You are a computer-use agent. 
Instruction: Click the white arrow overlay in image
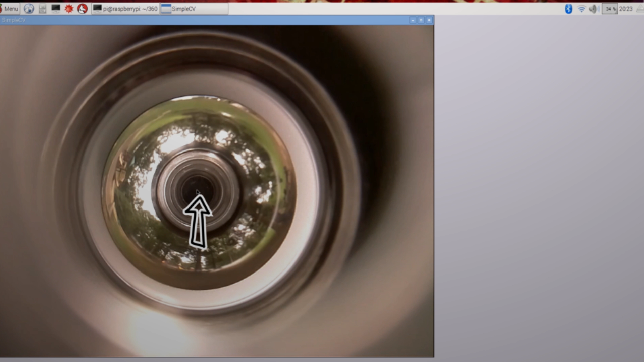[x=198, y=223]
